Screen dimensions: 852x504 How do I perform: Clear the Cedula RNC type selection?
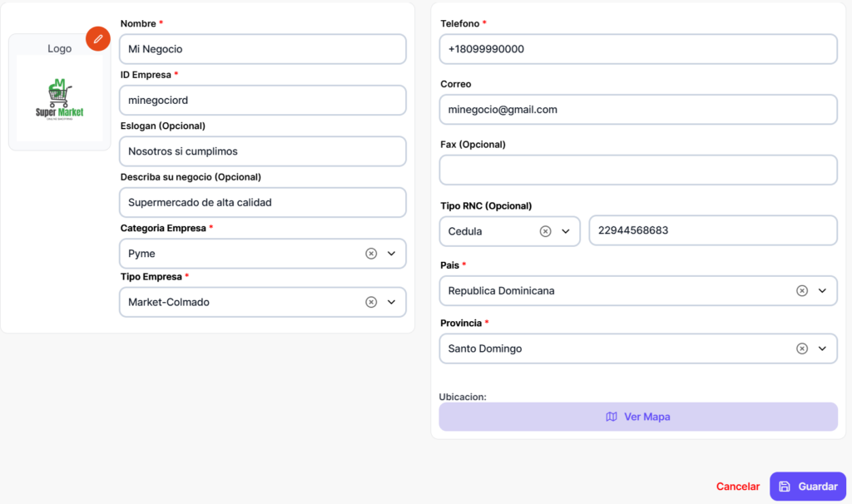[x=545, y=231]
